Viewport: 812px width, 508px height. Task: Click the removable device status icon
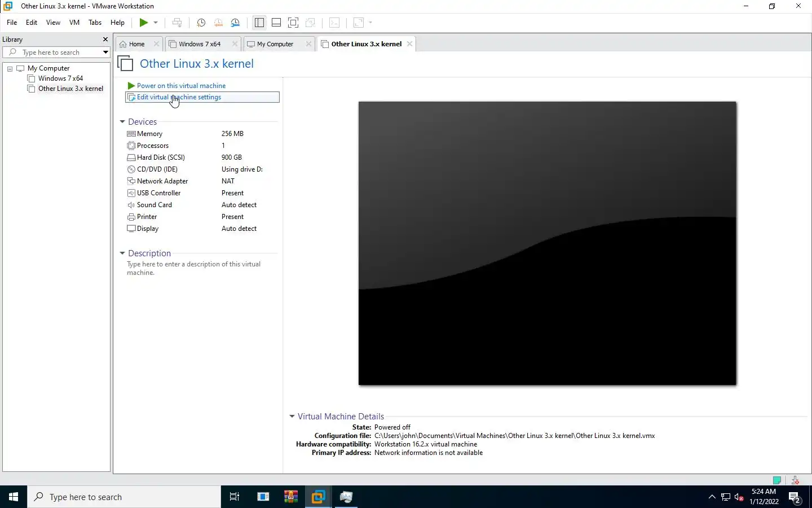(x=795, y=480)
